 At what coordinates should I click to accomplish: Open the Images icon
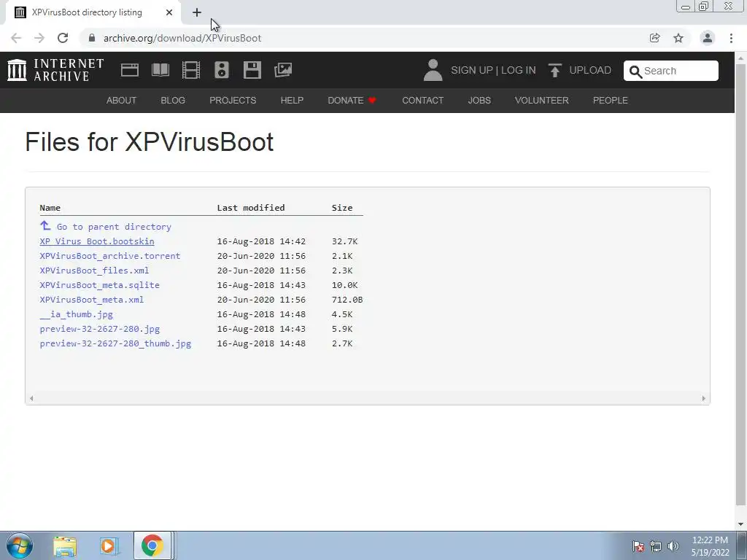pyautogui.click(x=283, y=70)
